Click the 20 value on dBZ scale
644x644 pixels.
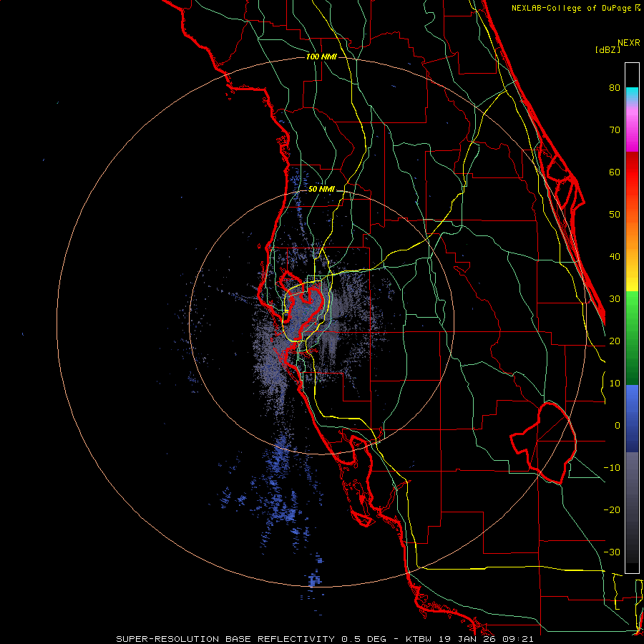(615, 341)
